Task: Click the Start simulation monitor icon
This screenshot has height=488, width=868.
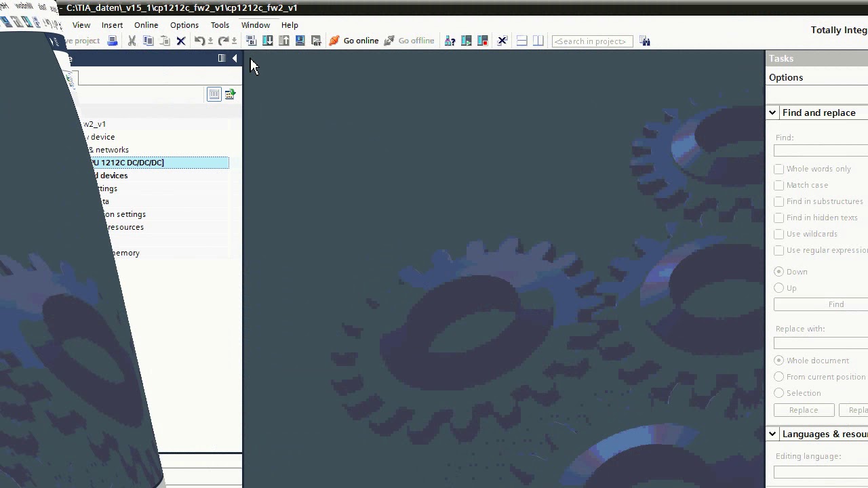Action: 300,41
